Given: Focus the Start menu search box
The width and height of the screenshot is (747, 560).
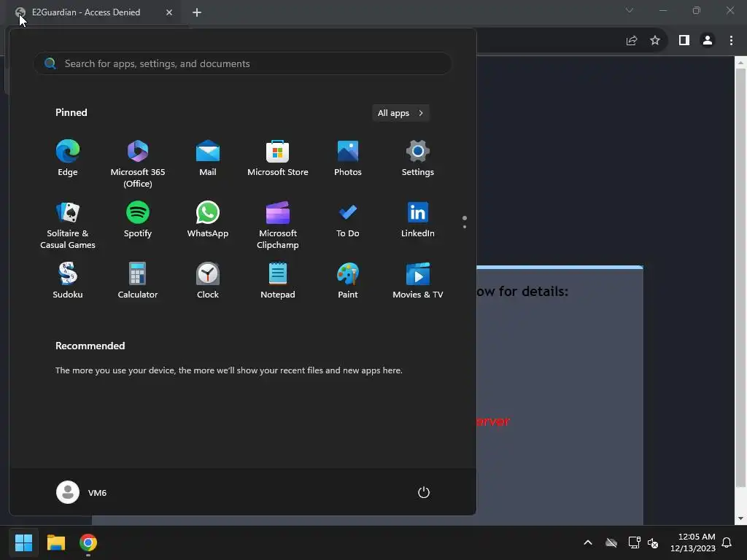Looking at the screenshot, I should pyautogui.click(x=242, y=63).
